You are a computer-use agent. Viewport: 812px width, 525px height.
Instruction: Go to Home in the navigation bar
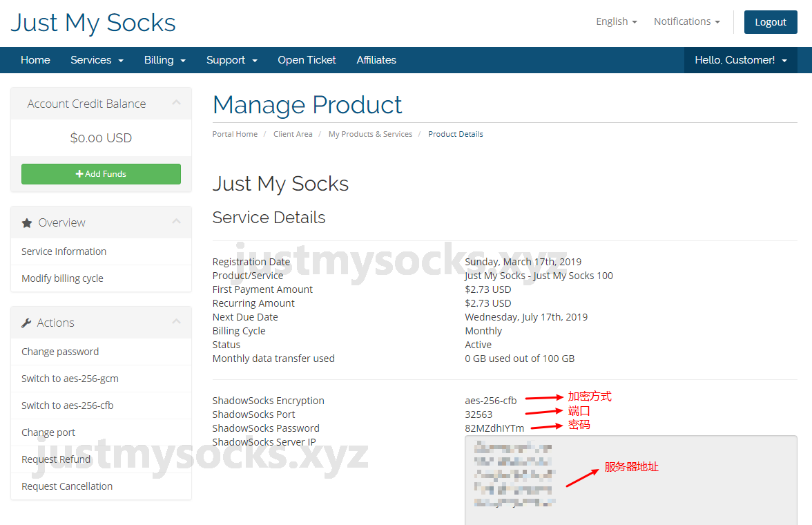click(x=35, y=60)
